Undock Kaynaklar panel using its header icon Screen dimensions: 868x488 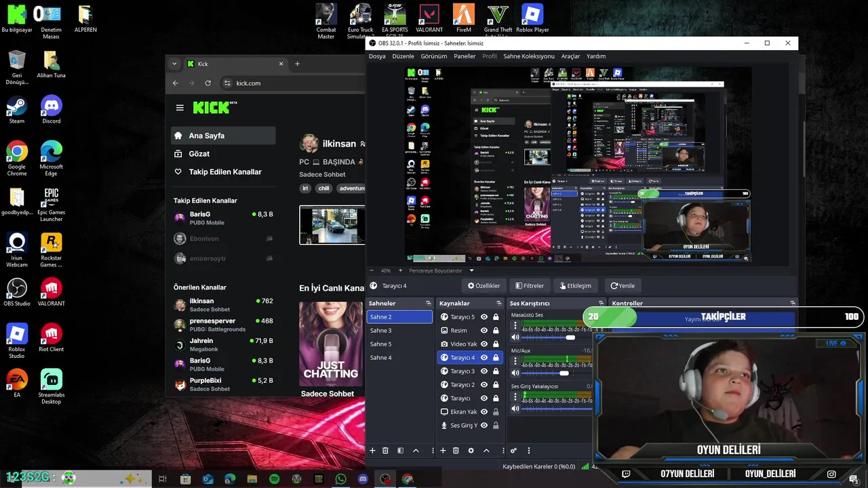(x=499, y=303)
